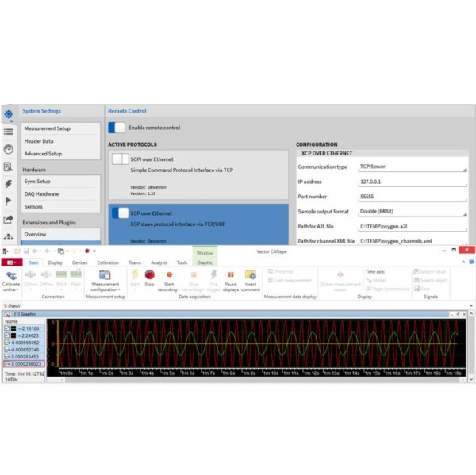
Task: Open the Analysis ribbon tab
Action: [x=159, y=262]
